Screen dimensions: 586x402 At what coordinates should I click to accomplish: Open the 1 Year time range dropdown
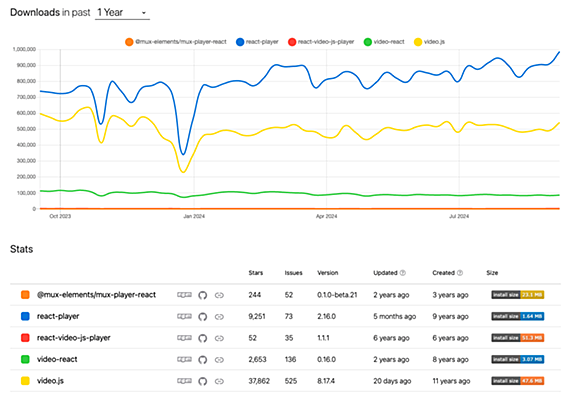(122, 13)
